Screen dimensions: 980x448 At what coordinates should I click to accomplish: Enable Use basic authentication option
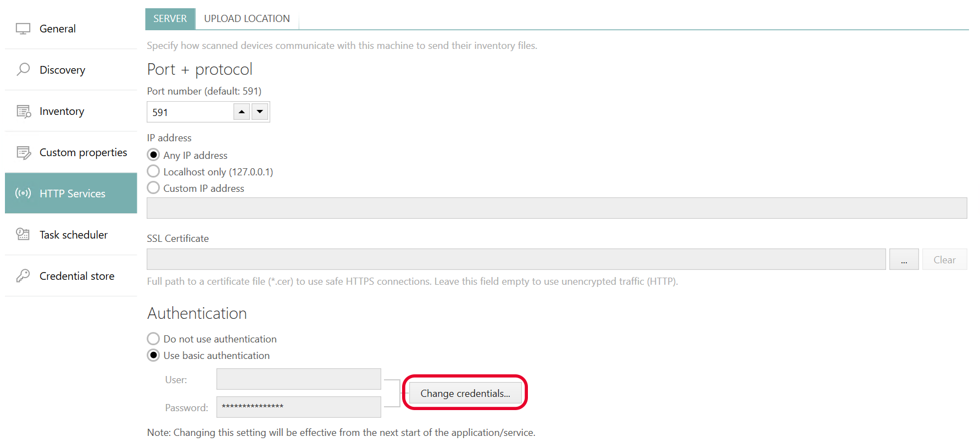pyautogui.click(x=154, y=355)
